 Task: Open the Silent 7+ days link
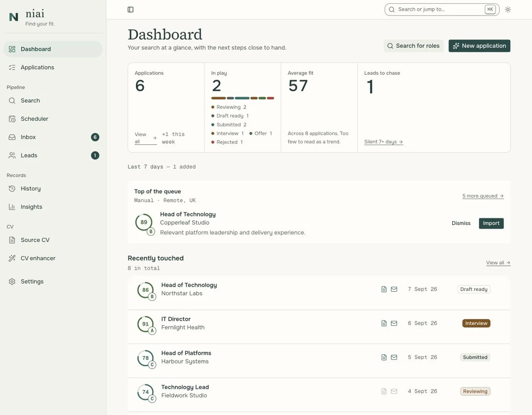pos(384,142)
